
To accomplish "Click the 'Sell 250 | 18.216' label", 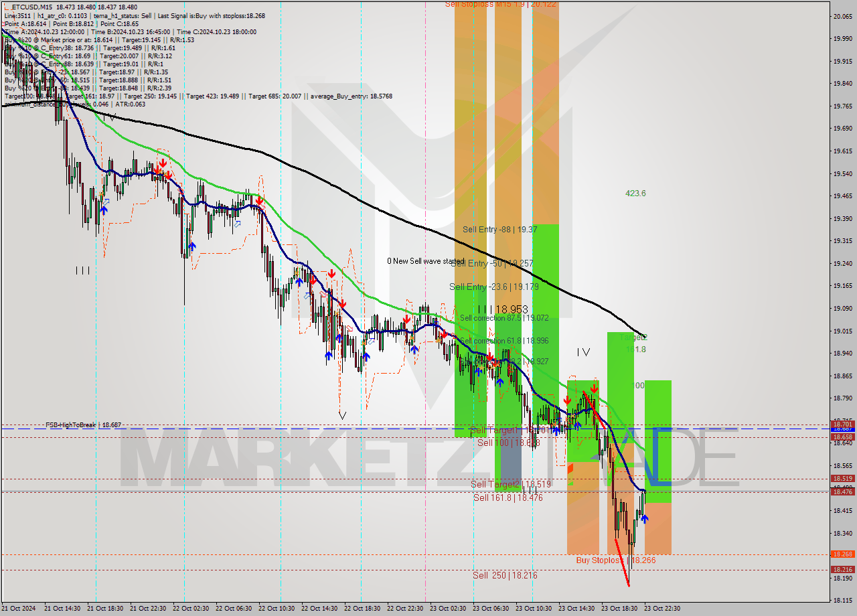I will point(505,575).
